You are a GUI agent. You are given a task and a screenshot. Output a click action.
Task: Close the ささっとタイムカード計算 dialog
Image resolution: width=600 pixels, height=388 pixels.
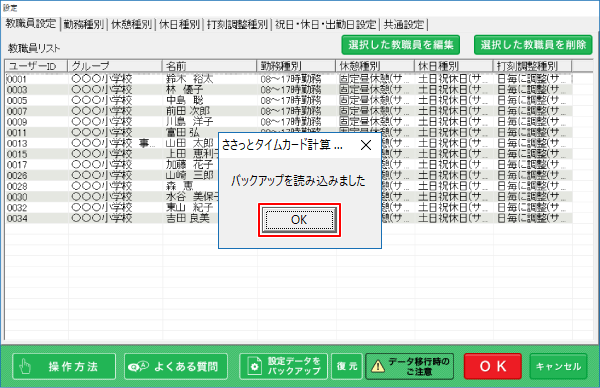click(x=366, y=145)
